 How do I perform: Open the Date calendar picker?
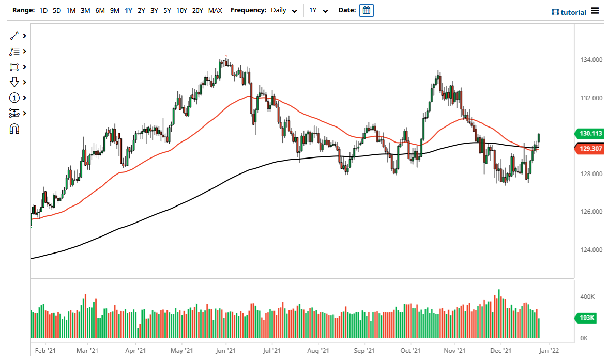pos(366,10)
